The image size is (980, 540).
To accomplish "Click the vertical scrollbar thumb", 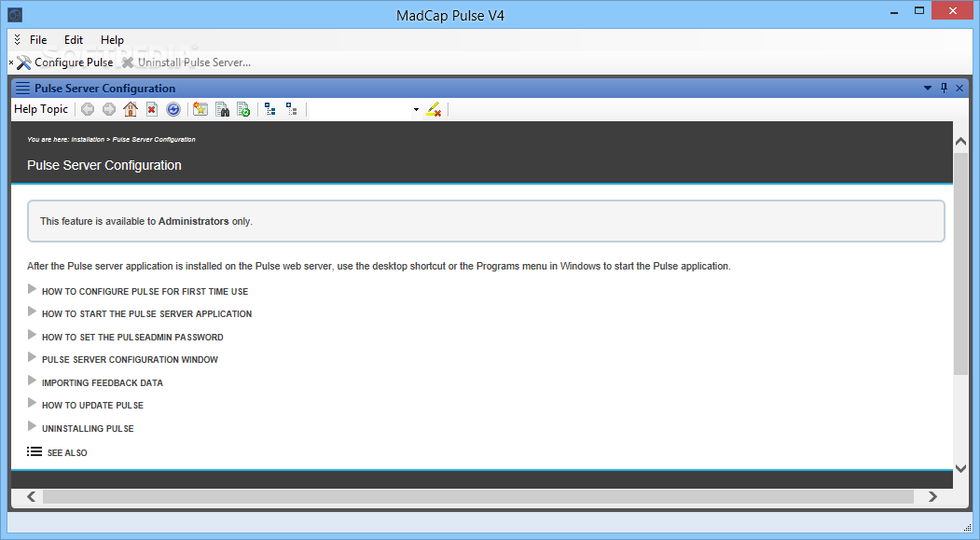I will coord(961,263).
